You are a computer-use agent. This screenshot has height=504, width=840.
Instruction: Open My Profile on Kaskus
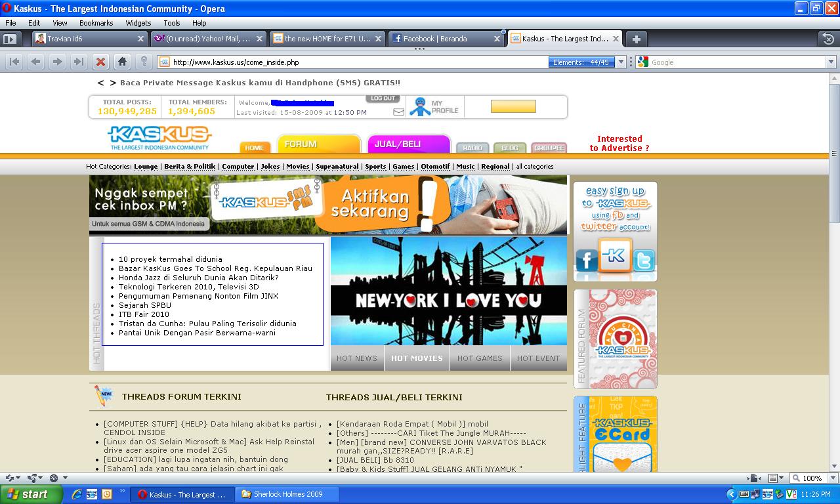pos(434,106)
